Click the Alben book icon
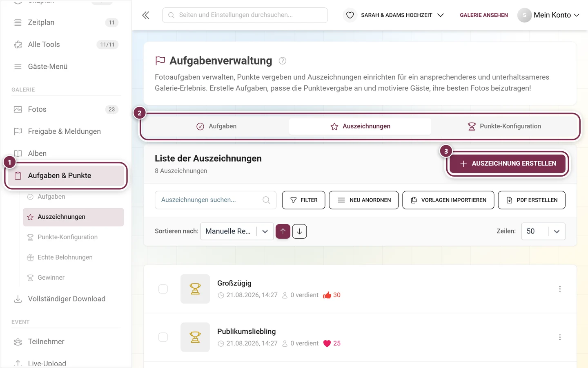Image resolution: width=588 pixels, height=368 pixels. point(18,154)
